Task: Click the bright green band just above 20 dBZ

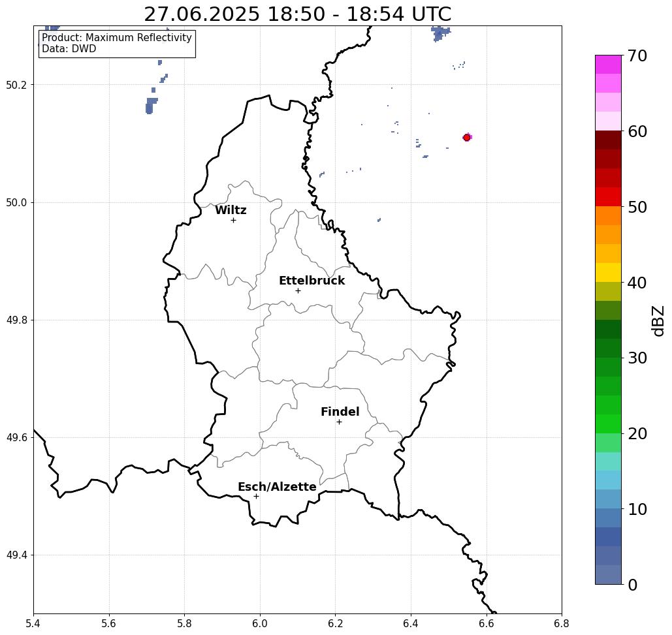Action: [608, 424]
